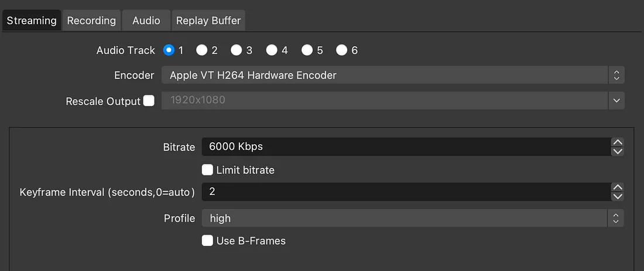Select audio track 2 radio button
644x271 pixels.
tap(202, 50)
